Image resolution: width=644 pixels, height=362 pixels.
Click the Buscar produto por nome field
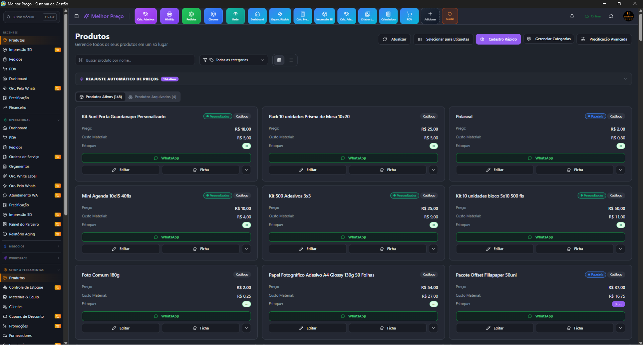135,60
